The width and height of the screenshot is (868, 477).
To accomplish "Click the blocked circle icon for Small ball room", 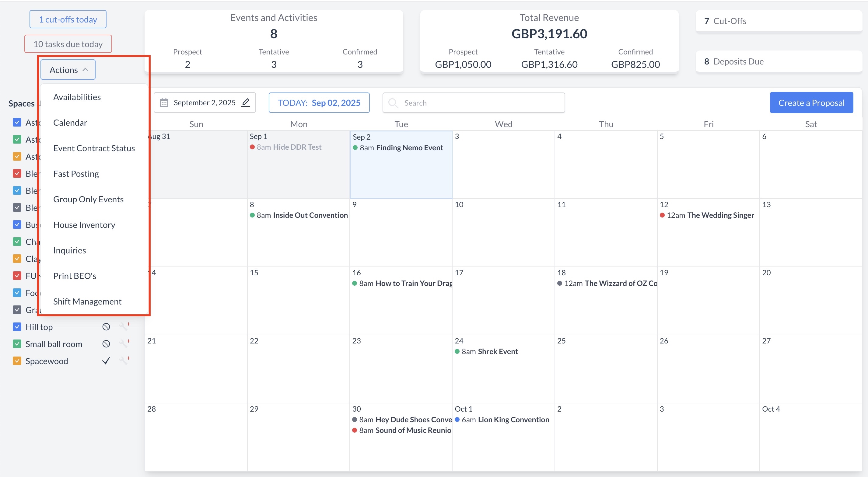I will [x=106, y=343].
